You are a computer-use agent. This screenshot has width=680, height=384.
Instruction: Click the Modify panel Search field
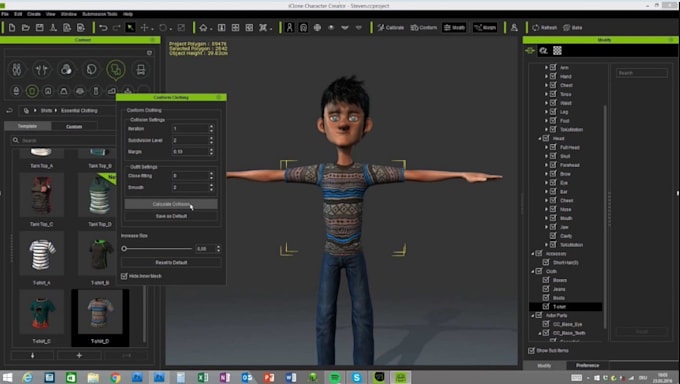point(641,73)
